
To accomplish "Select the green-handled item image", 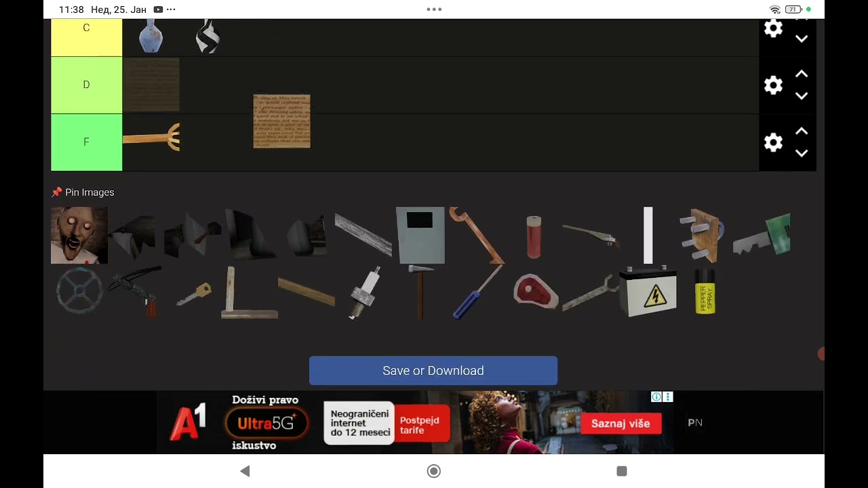I will 762,235.
